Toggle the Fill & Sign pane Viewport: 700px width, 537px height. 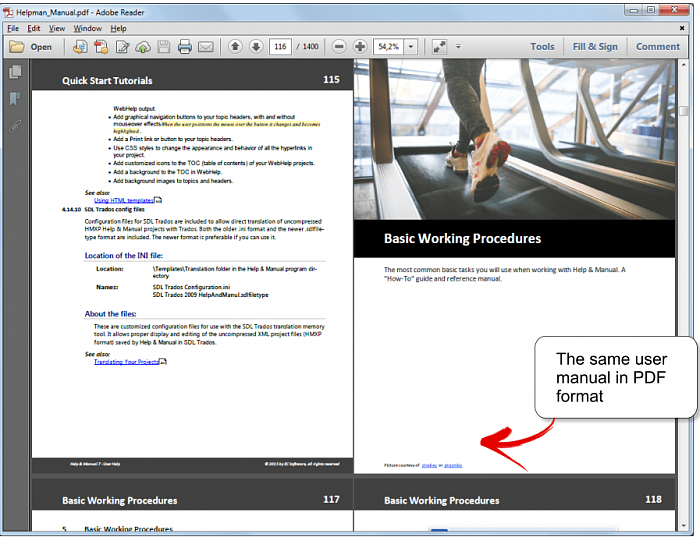tap(595, 47)
